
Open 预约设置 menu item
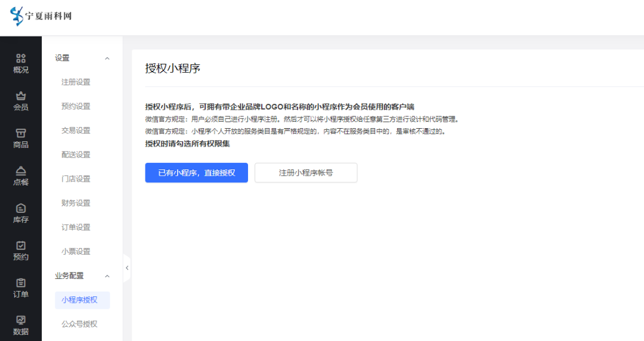[x=76, y=106]
